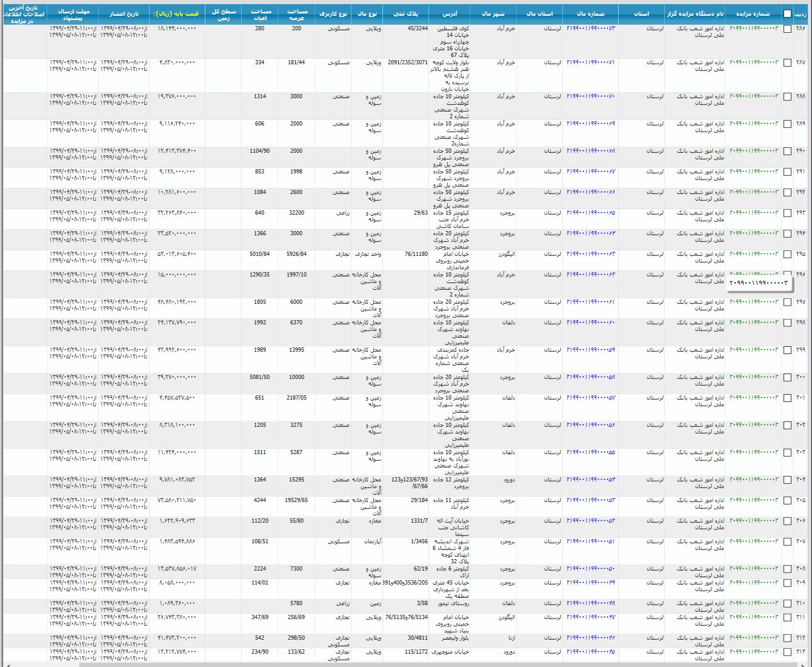Sort by the شهر مال column header
The width and height of the screenshot is (812, 667).
pos(493,13)
